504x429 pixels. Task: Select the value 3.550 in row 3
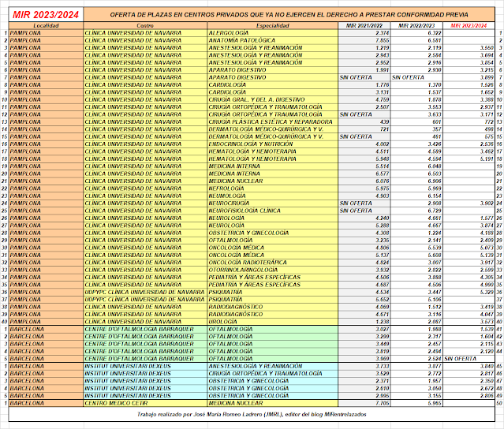tap(487, 48)
